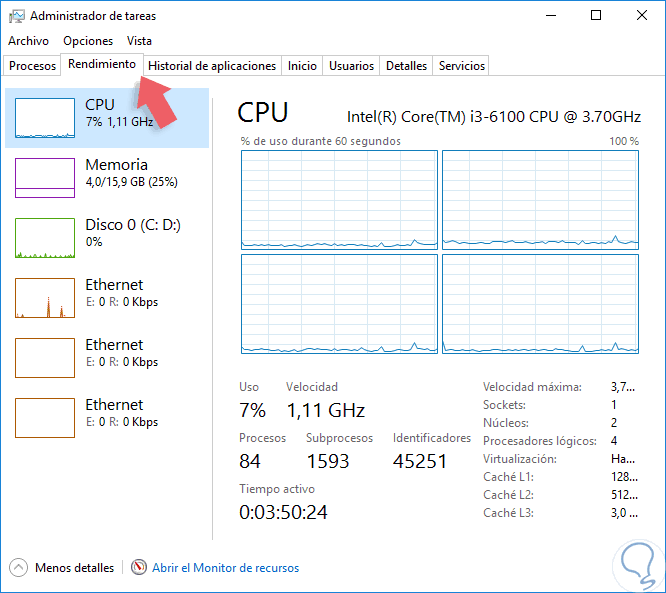Click the Procesos count 84
This screenshot has height=593, width=666.
click(x=250, y=461)
